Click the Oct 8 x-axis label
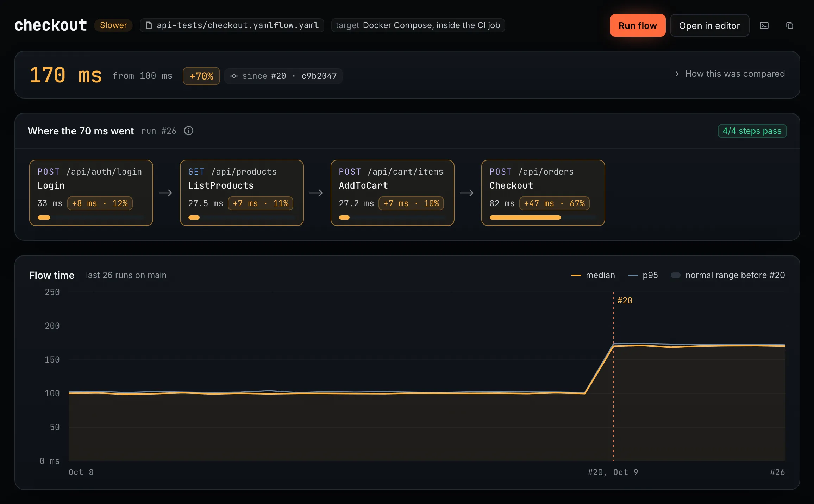The height and width of the screenshot is (504, 814). [81, 472]
